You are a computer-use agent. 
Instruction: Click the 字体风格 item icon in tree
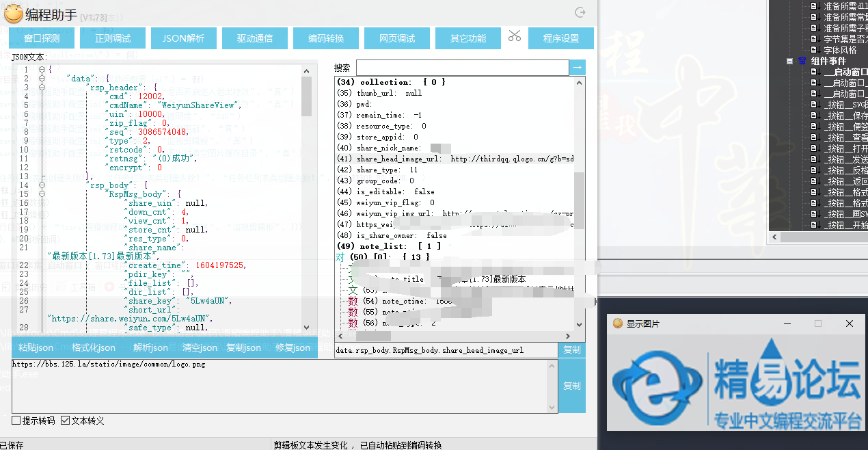[x=813, y=50]
